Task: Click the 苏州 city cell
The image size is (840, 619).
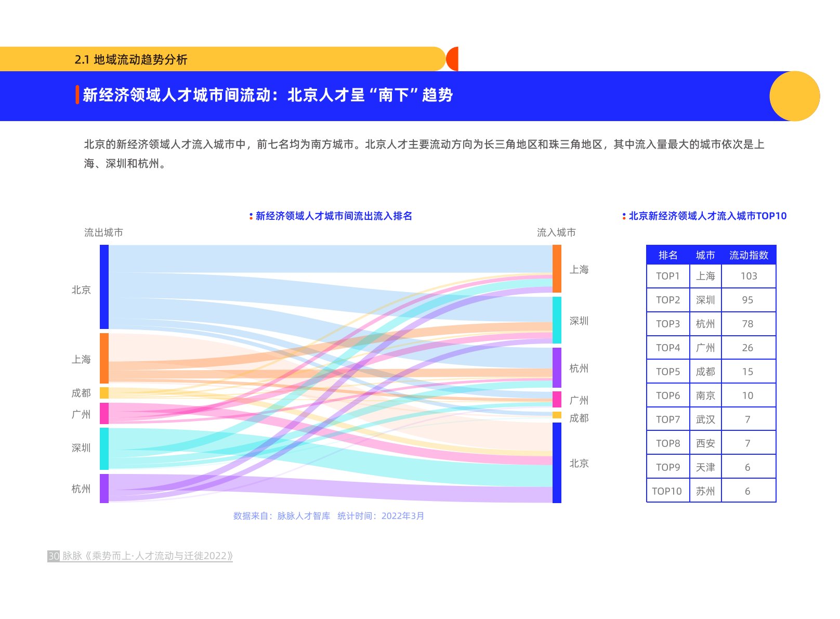Action: [x=705, y=491]
